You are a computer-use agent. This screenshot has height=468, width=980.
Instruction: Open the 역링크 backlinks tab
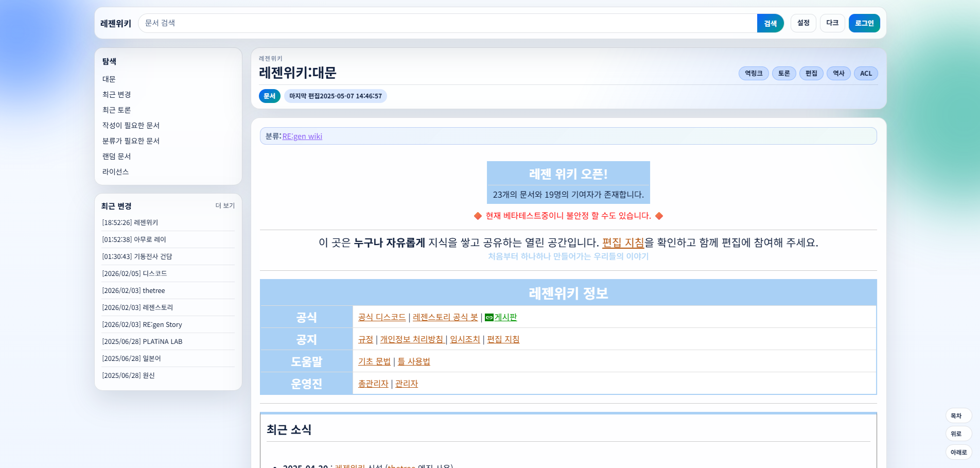tap(754, 74)
